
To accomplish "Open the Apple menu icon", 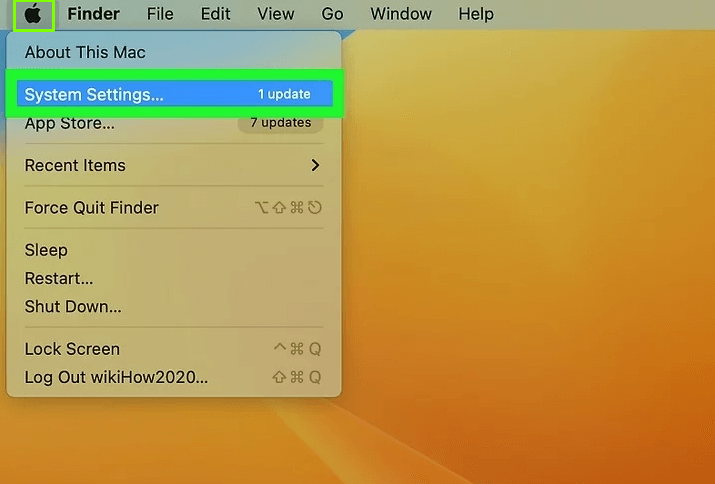I will [x=33, y=15].
